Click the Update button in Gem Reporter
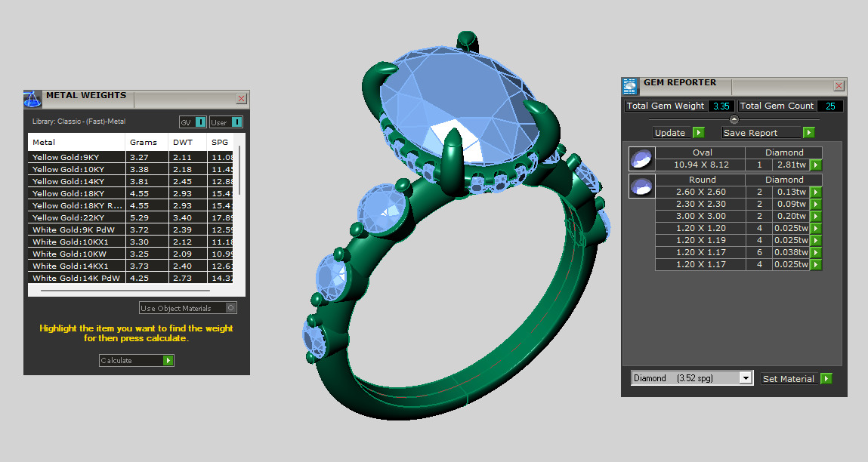Screen dimensions: 868x462 pos(678,133)
